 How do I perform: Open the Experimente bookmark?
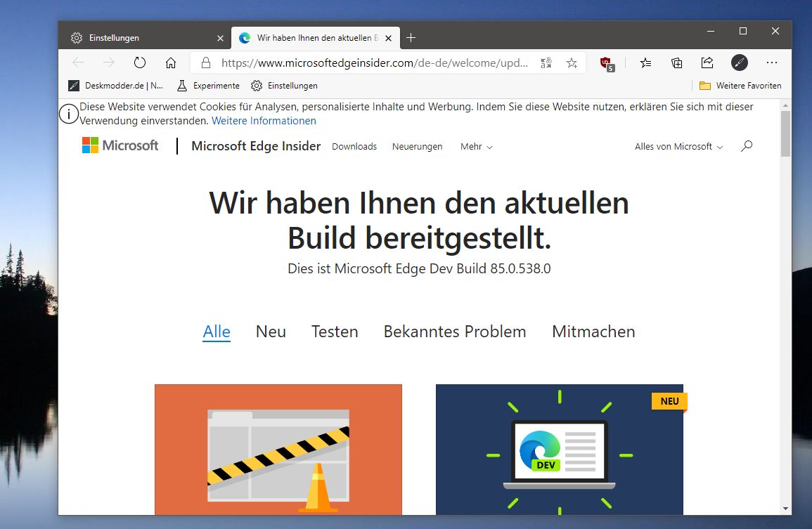208,86
